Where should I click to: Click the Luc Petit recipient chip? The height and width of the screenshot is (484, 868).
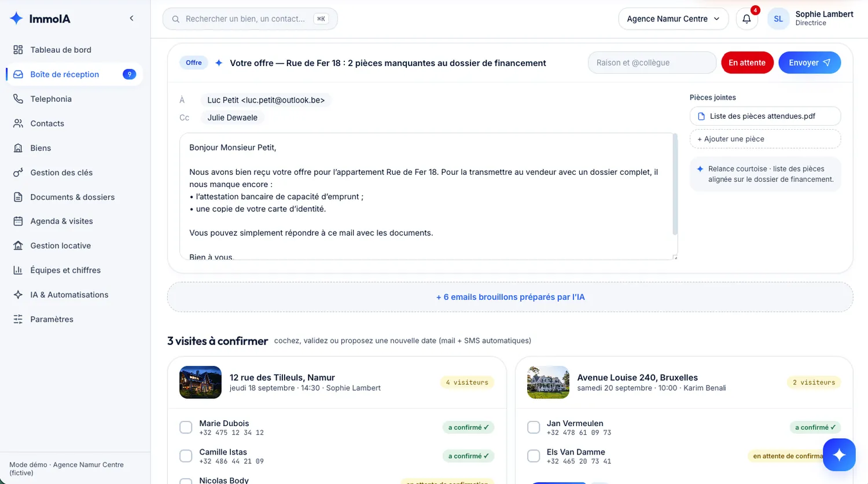[x=266, y=100]
